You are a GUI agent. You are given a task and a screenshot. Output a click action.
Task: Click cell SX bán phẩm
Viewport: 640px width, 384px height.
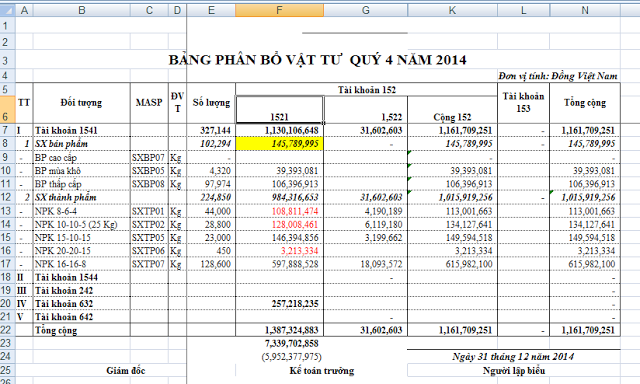point(82,143)
